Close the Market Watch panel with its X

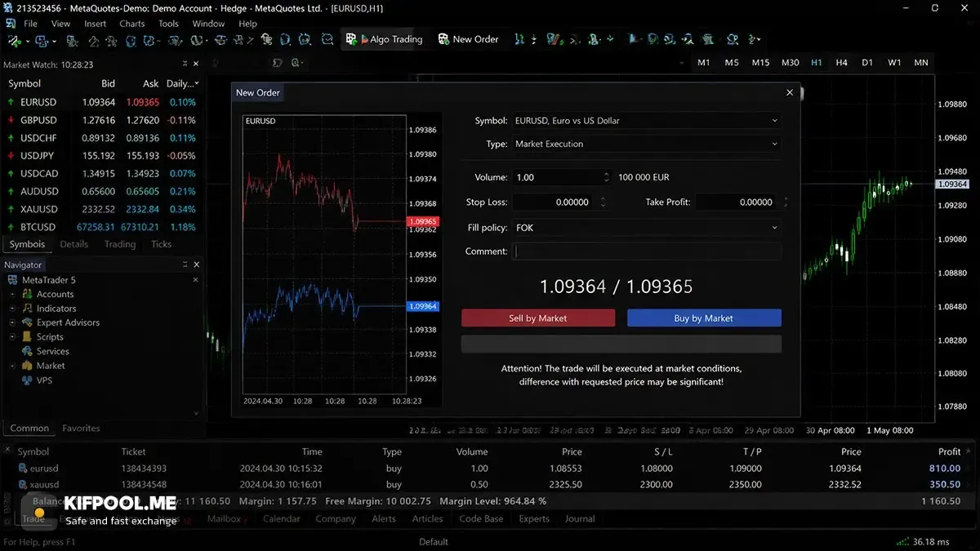click(x=196, y=64)
